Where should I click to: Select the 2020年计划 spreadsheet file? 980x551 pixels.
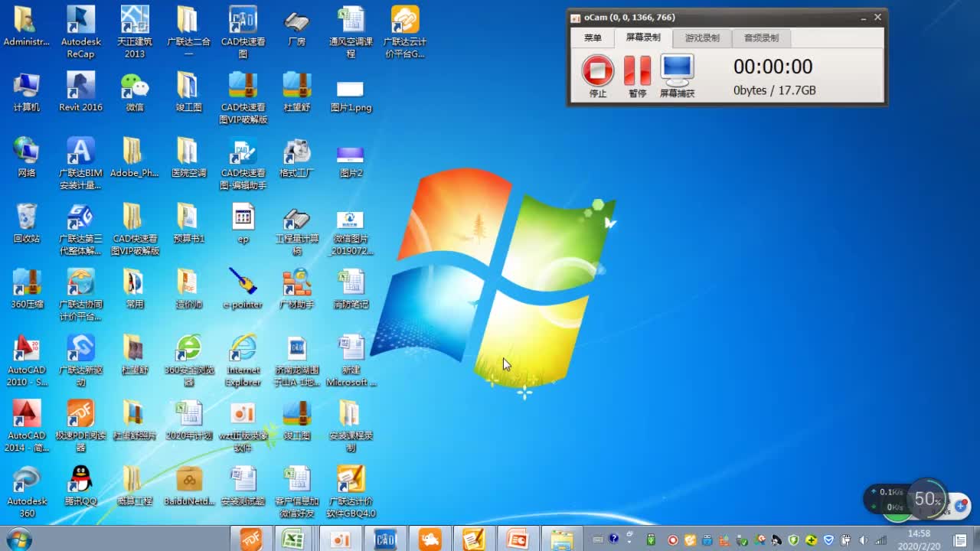(x=188, y=421)
